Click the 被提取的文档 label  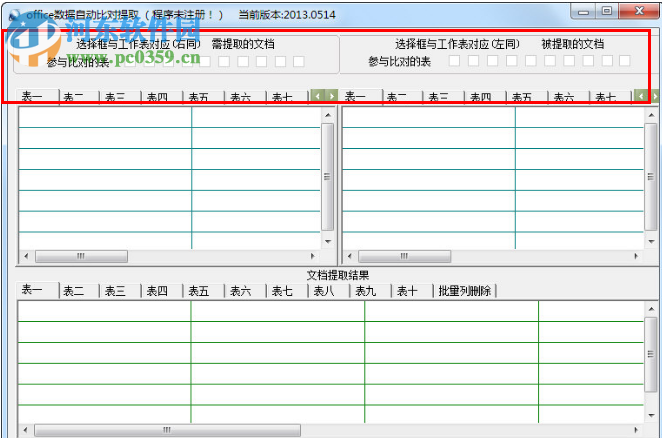pyautogui.click(x=572, y=44)
